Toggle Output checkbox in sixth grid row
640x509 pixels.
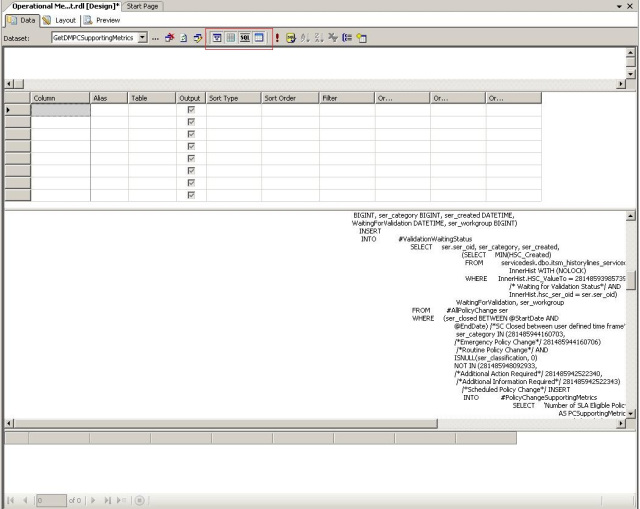191,171
